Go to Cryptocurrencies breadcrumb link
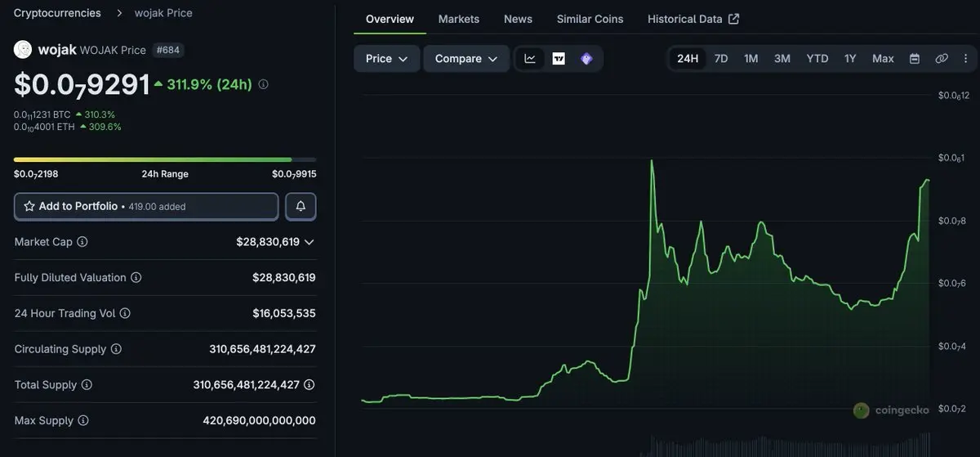 [57, 13]
